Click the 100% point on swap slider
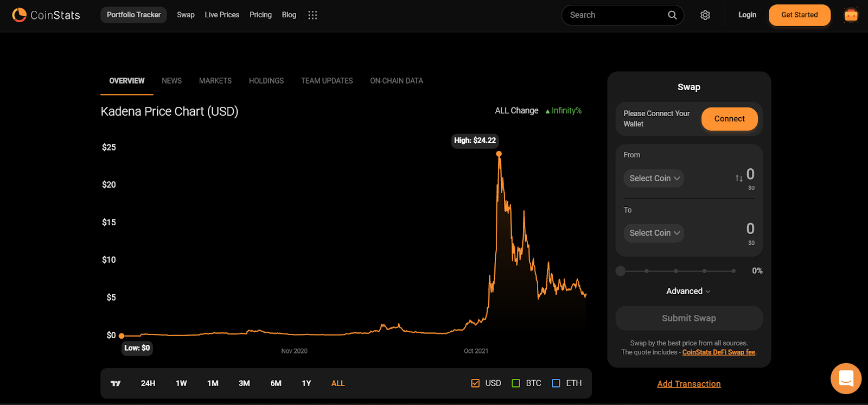 (733, 271)
